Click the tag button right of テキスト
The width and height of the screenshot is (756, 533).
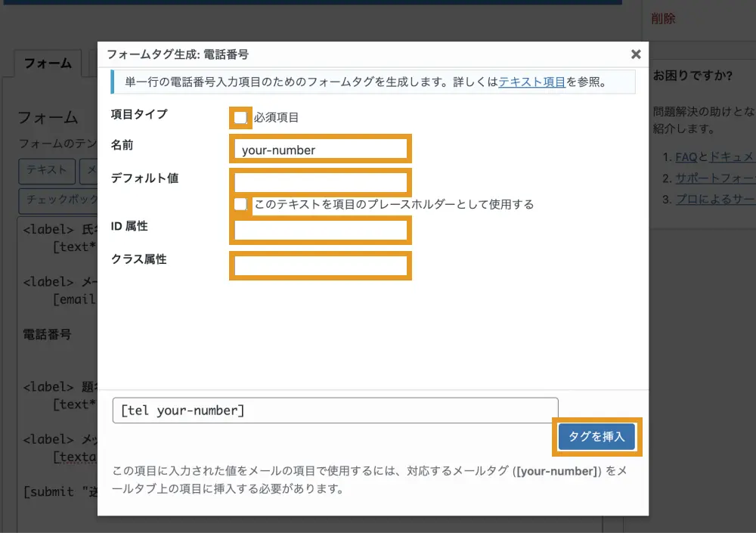(x=88, y=170)
